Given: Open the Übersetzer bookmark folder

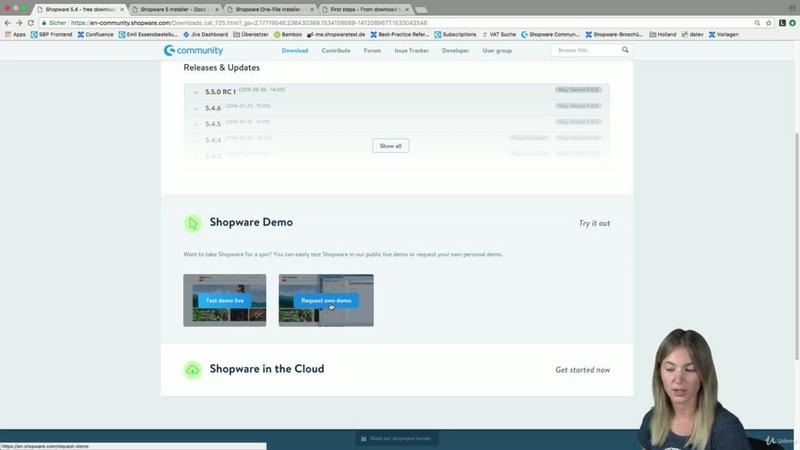Looking at the screenshot, I should (x=251, y=34).
